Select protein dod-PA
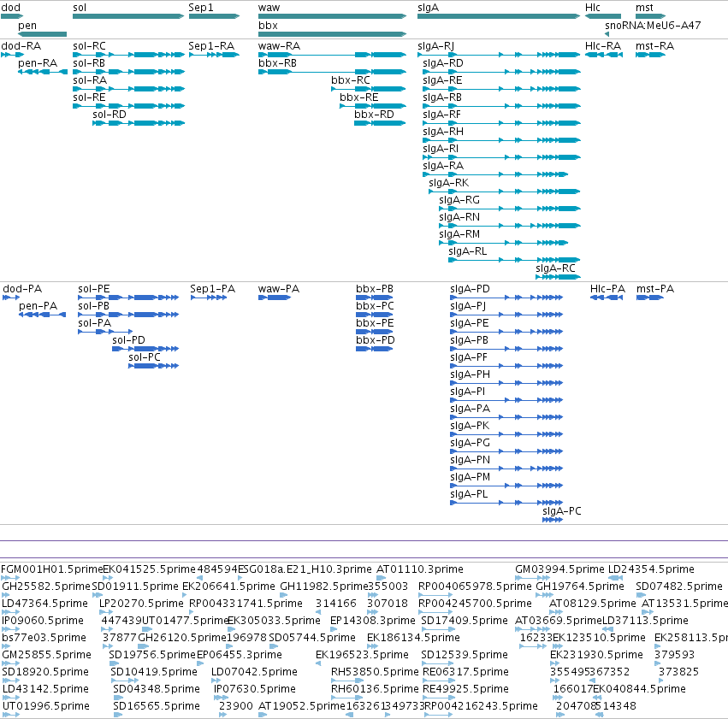This screenshot has width=728, height=719. (11, 298)
